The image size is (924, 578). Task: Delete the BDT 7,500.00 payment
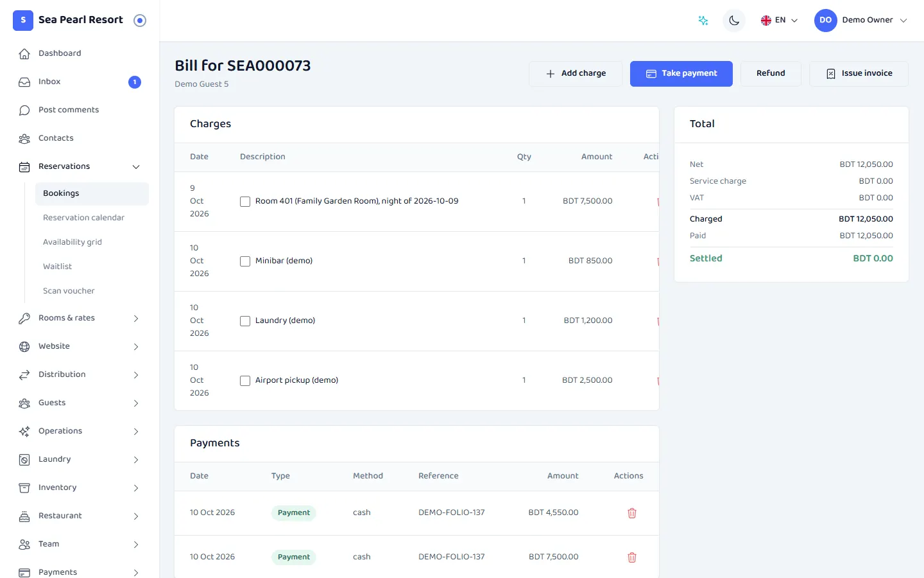(x=632, y=557)
